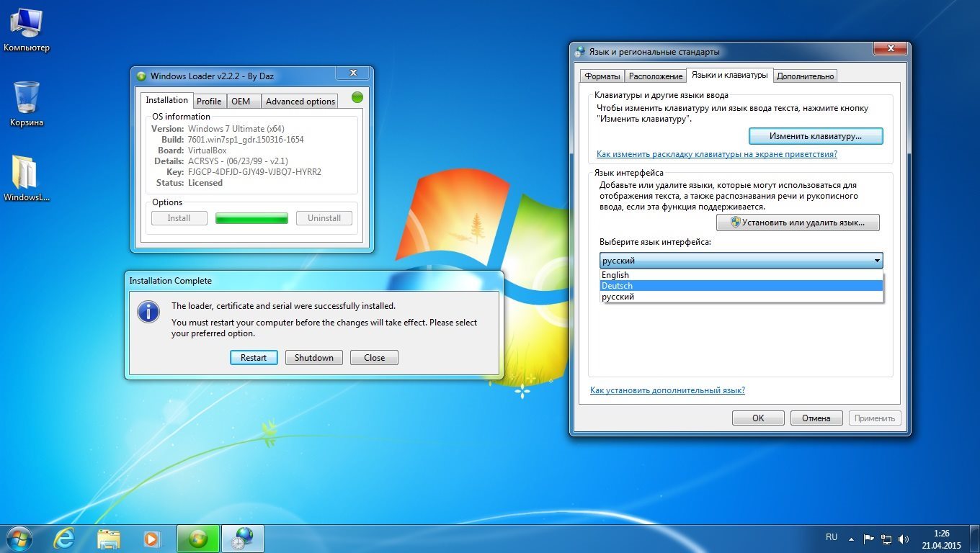Click the Применить button
This screenshot has height=553, width=980.
[875, 418]
